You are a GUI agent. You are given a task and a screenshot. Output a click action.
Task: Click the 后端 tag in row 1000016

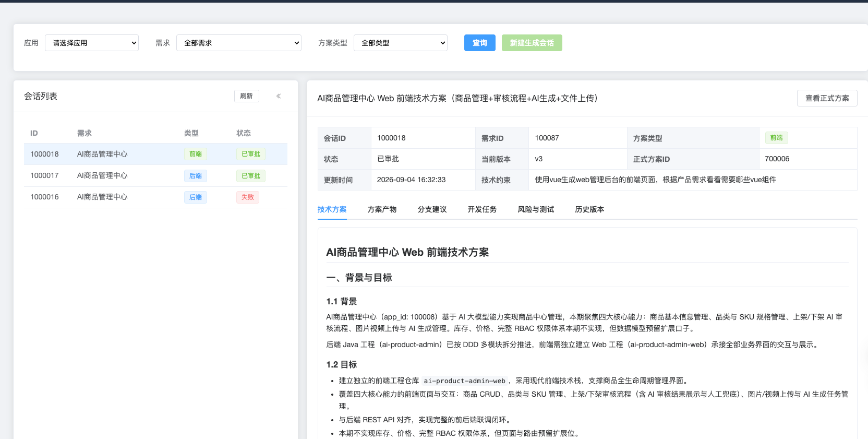coord(196,197)
